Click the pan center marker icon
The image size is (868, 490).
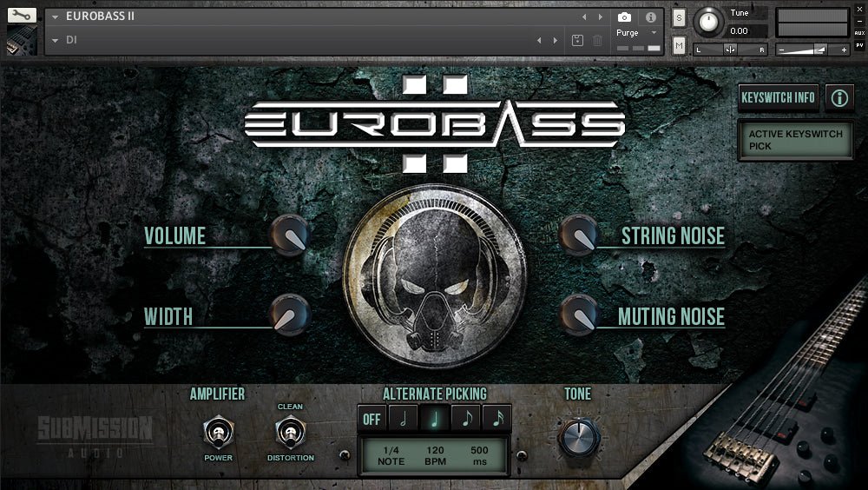(x=730, y=50)
